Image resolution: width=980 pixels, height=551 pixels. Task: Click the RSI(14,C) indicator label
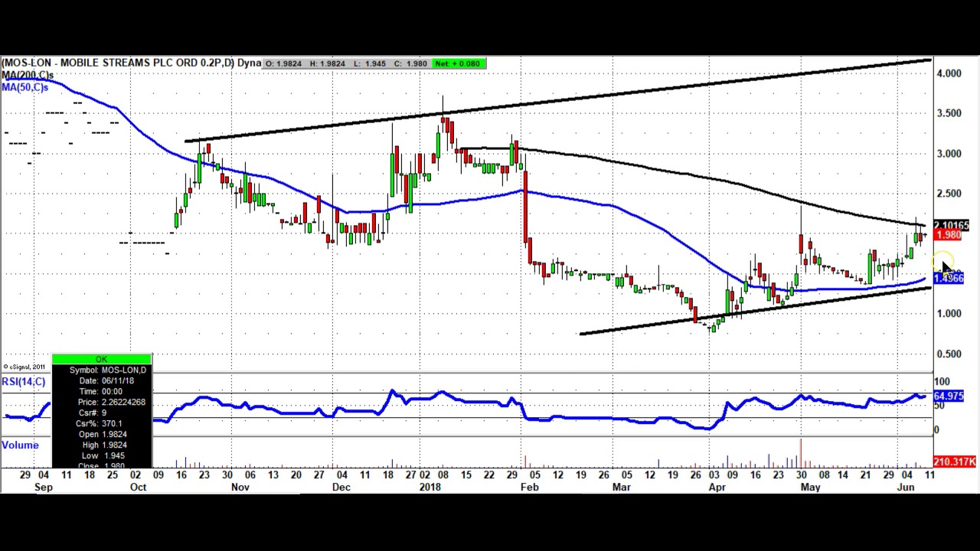(23, 381)
